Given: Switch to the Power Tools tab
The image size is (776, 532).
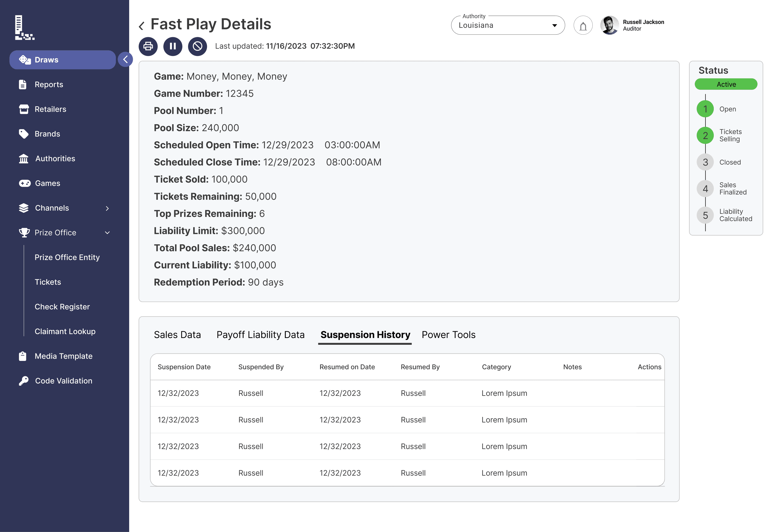Looking at the screenshot, I should (448, 335).
